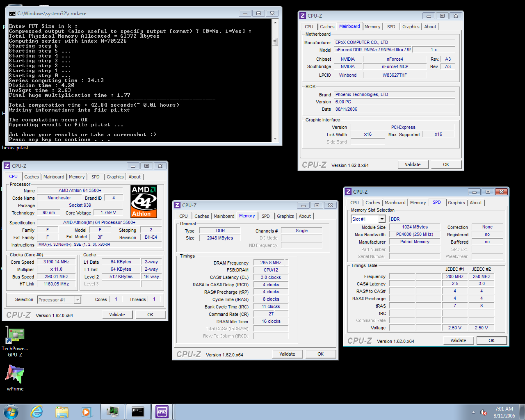This screenshot has height=420, width=525.
Task: Open Windows Media Player on taskbar
Action: pyautogui.click(x=87, y=412)
